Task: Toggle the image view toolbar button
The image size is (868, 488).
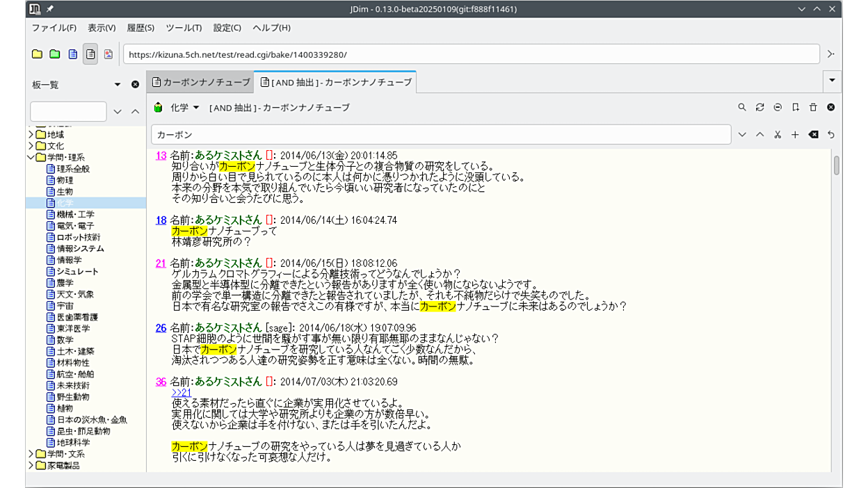Action: coord(108,54)
